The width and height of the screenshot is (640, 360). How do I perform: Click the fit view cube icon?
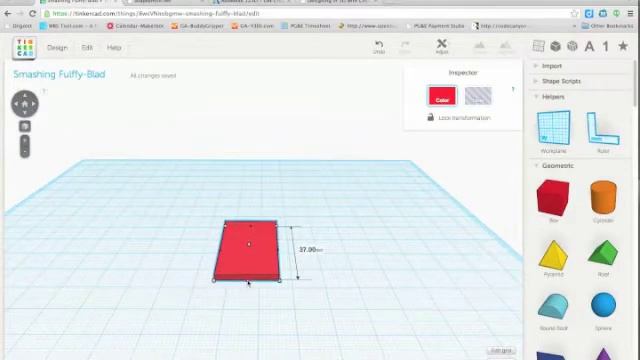[24, 126]
